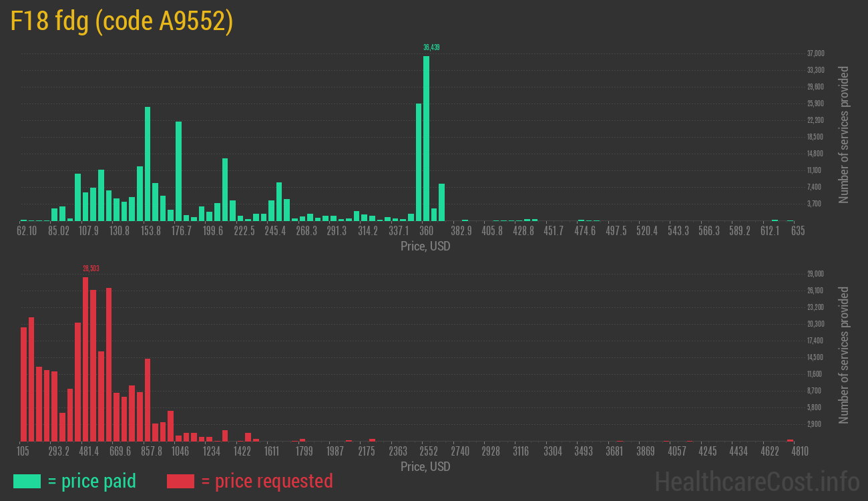This screenshot has width=868, height=501.
Task: Select the tallest red bar labeled 28,503
Action: coord(85,359)
